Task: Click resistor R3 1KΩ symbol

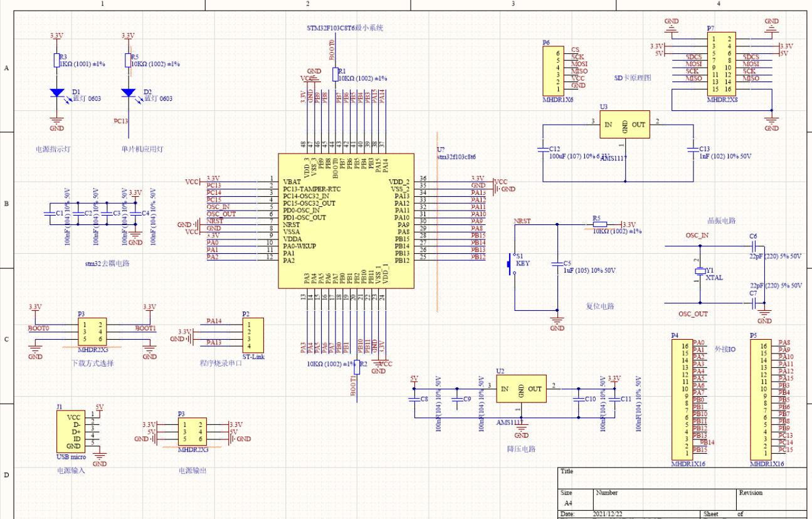Action: tap(56, 61)
